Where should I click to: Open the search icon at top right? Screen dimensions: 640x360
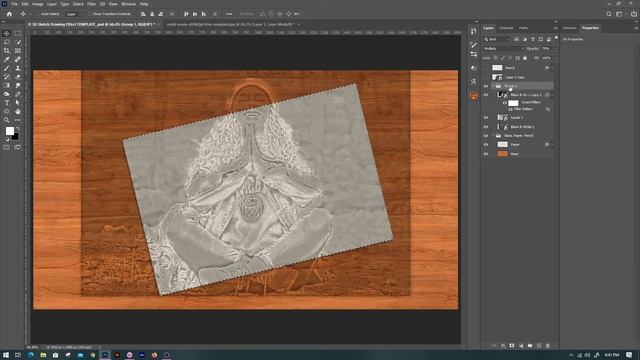(609, 14)
